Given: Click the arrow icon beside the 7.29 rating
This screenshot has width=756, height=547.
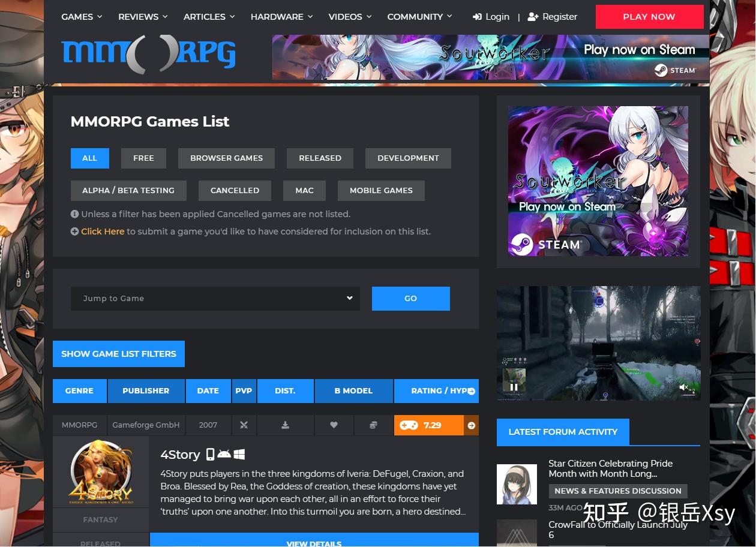Looking at the screenshot, I should (x=472, y=425).
